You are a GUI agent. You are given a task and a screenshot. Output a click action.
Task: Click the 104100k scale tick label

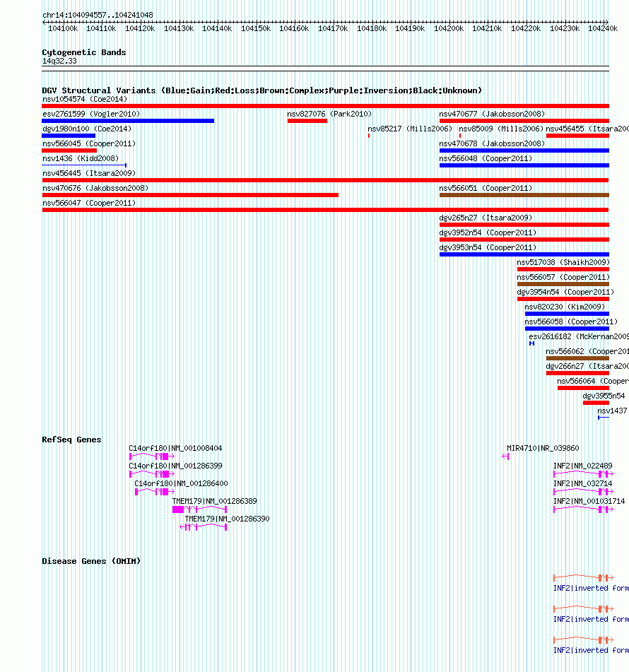tap(63, 29)
